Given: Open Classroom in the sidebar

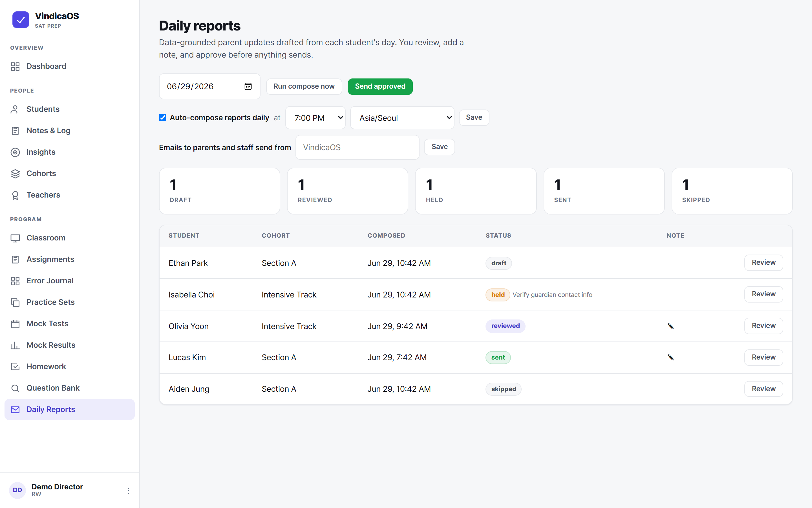Looking at the screenshot, I should coord(69,238).
